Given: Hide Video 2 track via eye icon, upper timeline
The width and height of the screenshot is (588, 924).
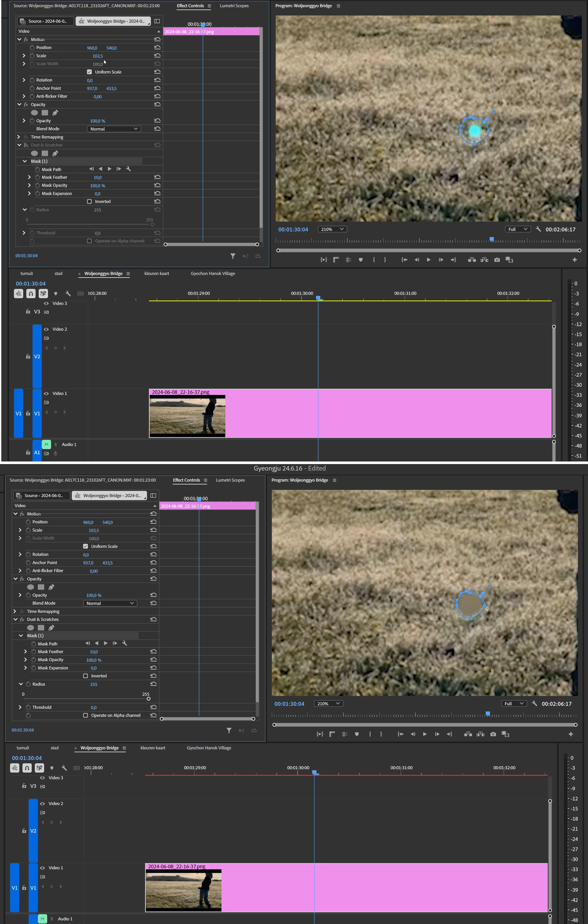Looking at the screenshot, I should click(46, 329).
